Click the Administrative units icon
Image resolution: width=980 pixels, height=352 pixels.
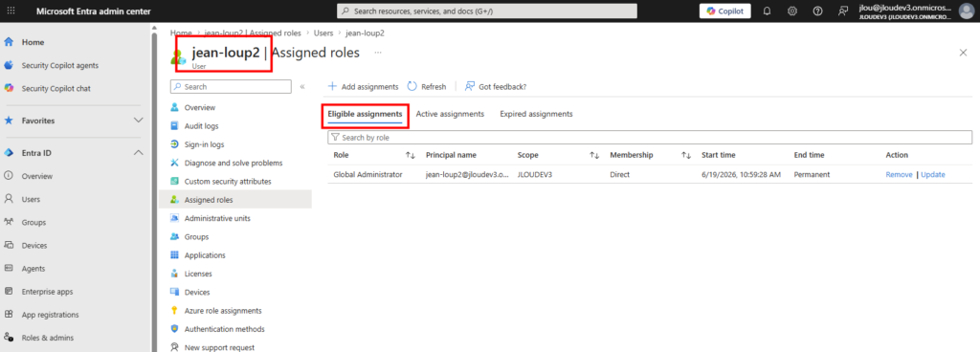[175, 218]
